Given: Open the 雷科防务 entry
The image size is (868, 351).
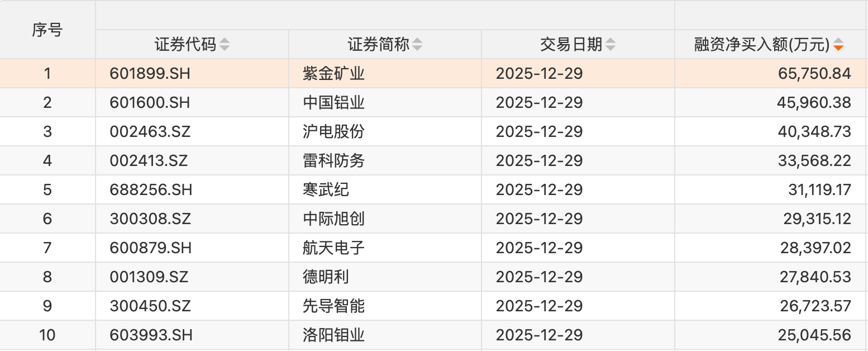Looking at the screenshot, I should 333,161.
